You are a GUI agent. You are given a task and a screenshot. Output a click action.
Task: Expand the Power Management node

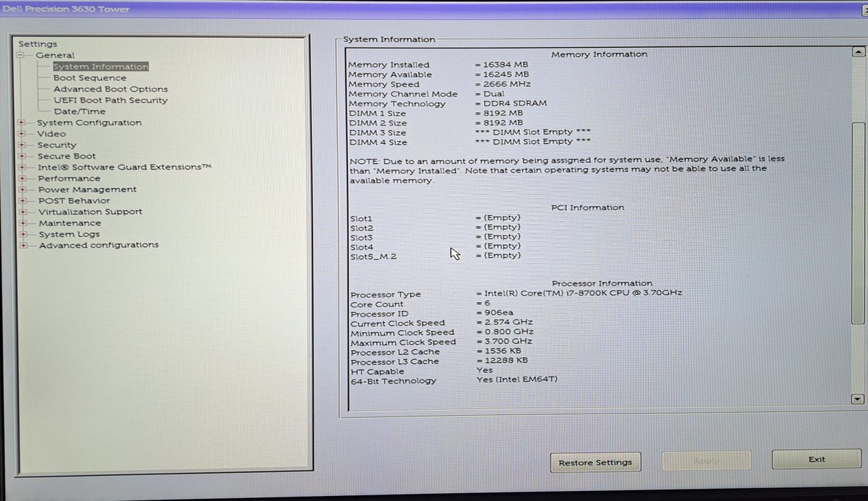pos(23,190)
